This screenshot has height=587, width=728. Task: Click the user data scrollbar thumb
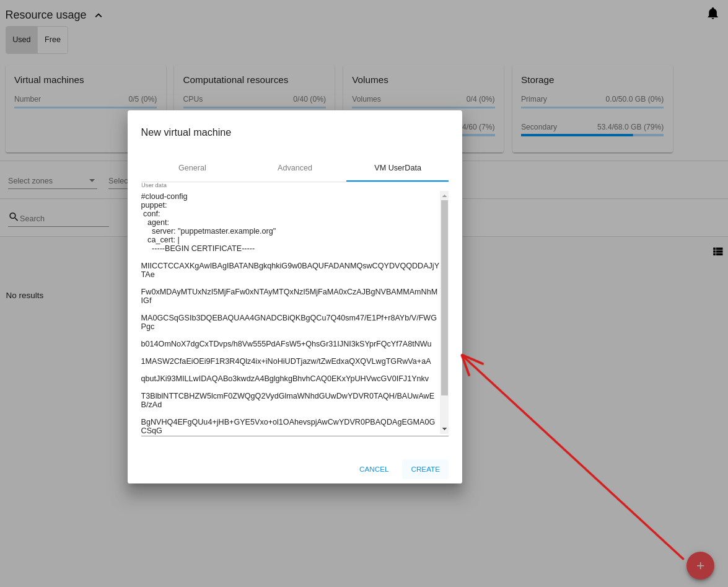point(444,298)
